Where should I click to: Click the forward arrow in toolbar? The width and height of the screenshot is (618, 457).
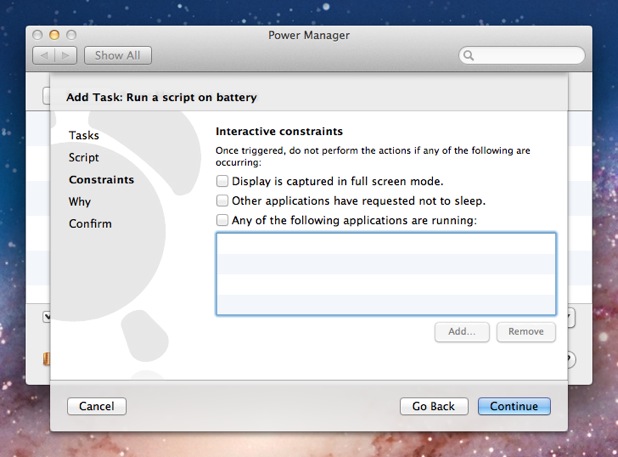tap(65, 56)
